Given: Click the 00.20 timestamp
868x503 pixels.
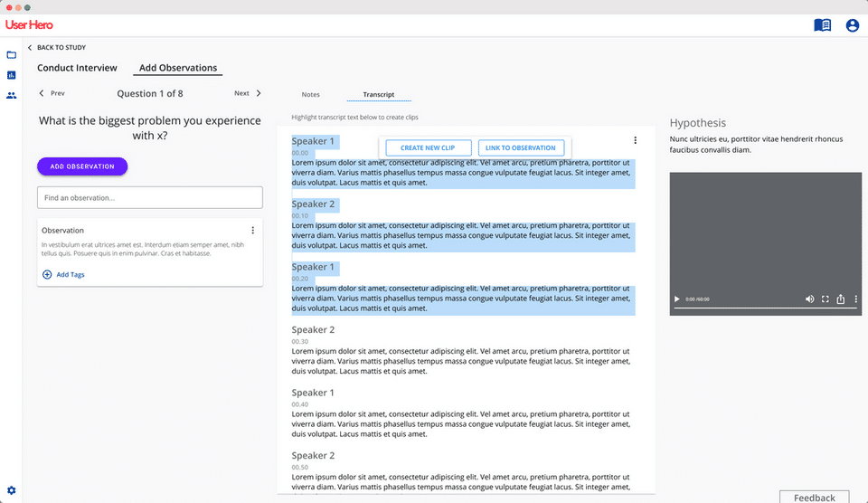Looking at the screenshot, I should [x=300, y=279].
